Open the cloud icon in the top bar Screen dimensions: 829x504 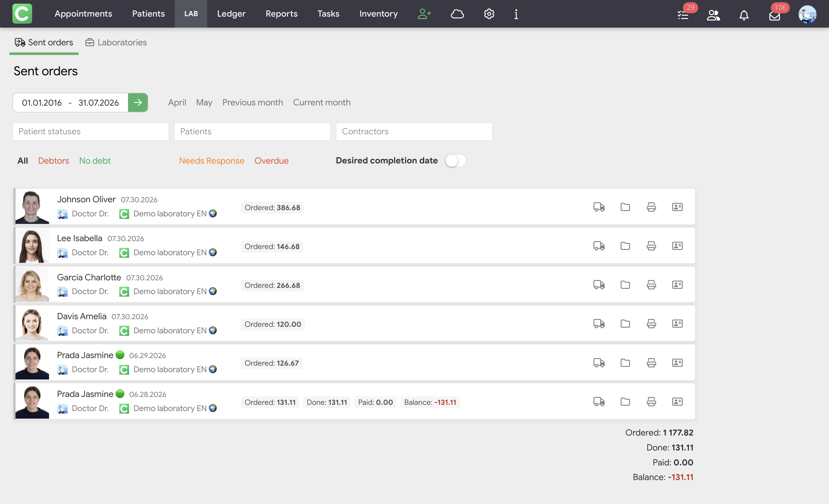click(457, 14)
